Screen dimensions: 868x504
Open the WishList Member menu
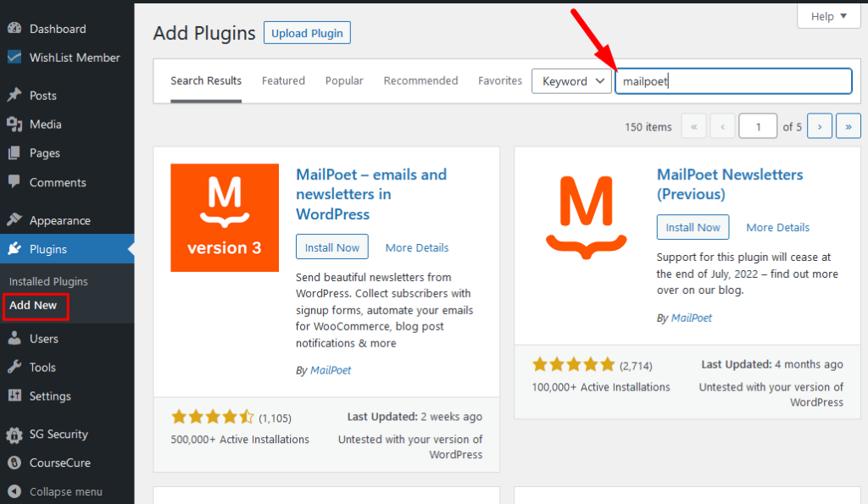[75, 58]
